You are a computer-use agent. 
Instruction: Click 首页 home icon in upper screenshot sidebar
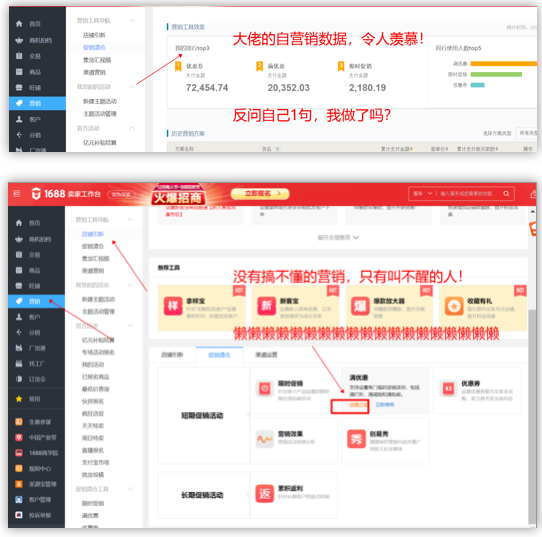(x=19, y=24)
